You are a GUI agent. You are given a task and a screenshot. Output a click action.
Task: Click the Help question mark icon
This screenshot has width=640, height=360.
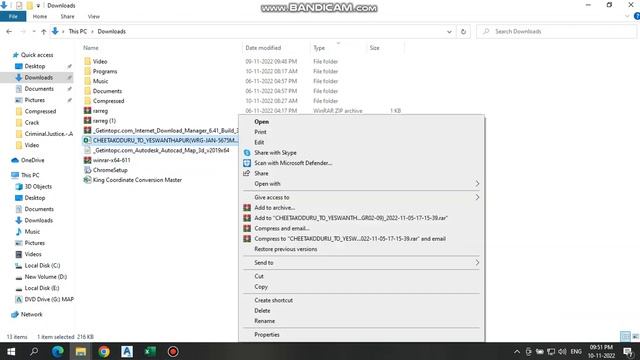[x=636, y=16]
